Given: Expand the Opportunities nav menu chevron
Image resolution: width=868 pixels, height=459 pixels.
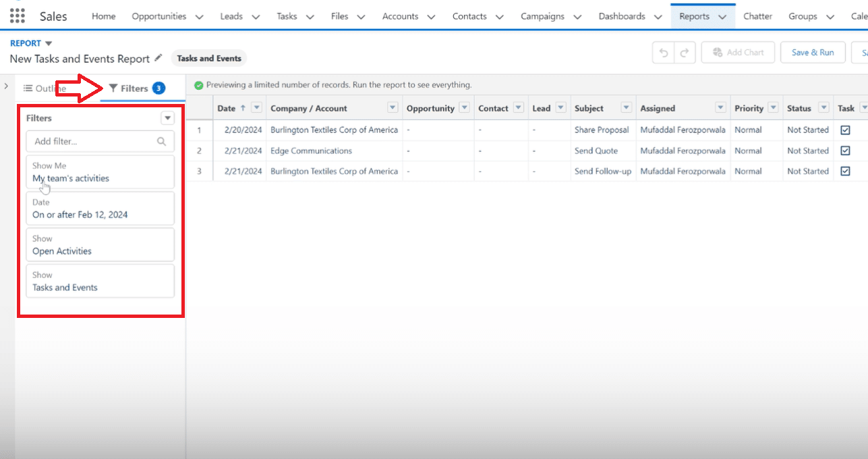Looking at the screenshot, I should coord(199,17).
